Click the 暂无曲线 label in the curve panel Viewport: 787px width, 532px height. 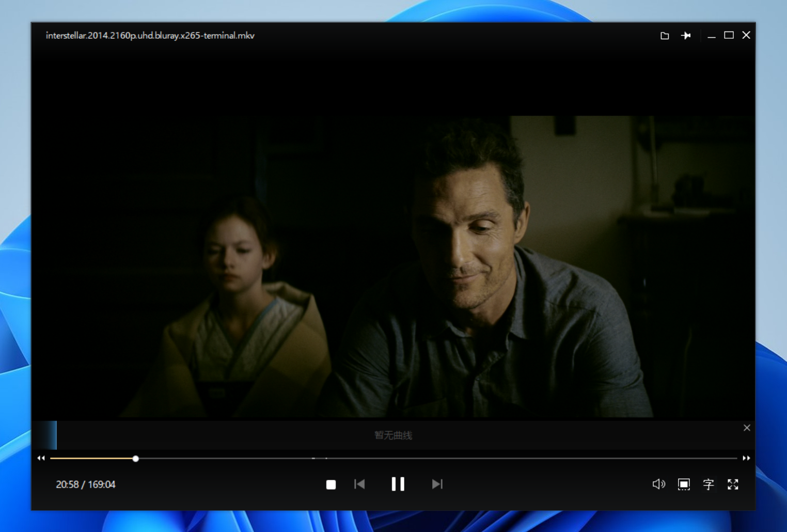pos(393,435)
